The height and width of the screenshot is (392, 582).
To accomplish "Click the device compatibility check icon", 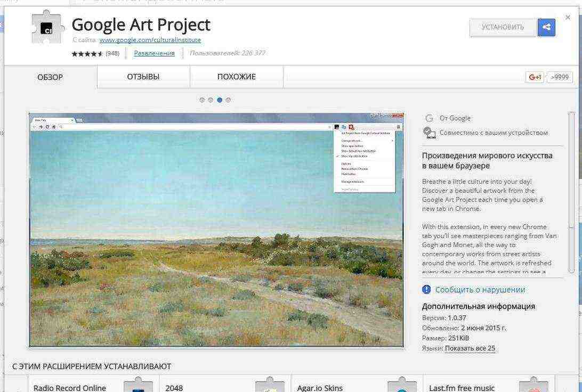I will pos(430,133).
